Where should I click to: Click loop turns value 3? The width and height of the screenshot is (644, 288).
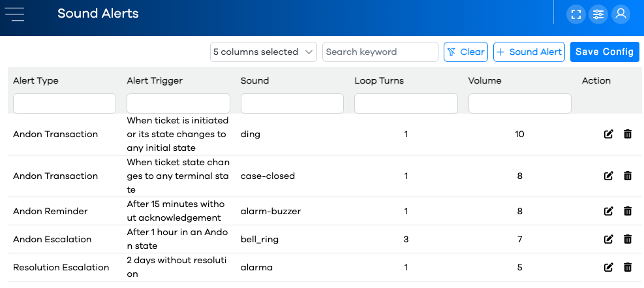tap(406, 239)
